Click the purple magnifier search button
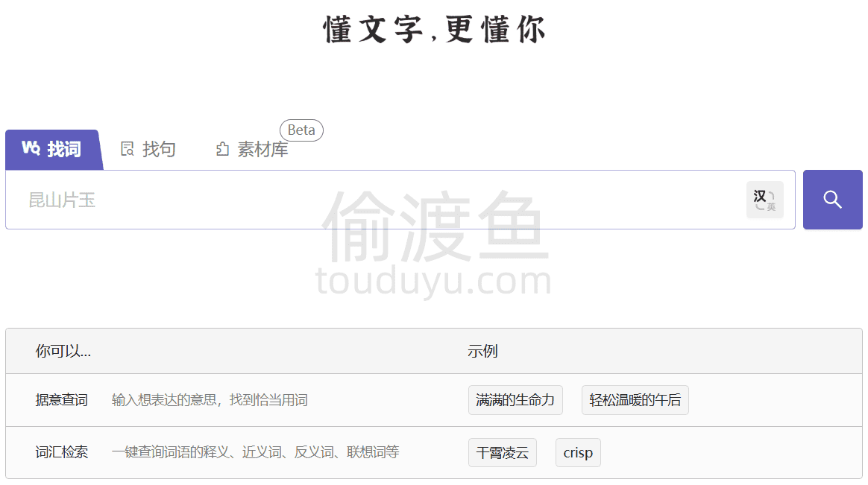This screenshot has height=485, width=868. (x=832, y=200)
